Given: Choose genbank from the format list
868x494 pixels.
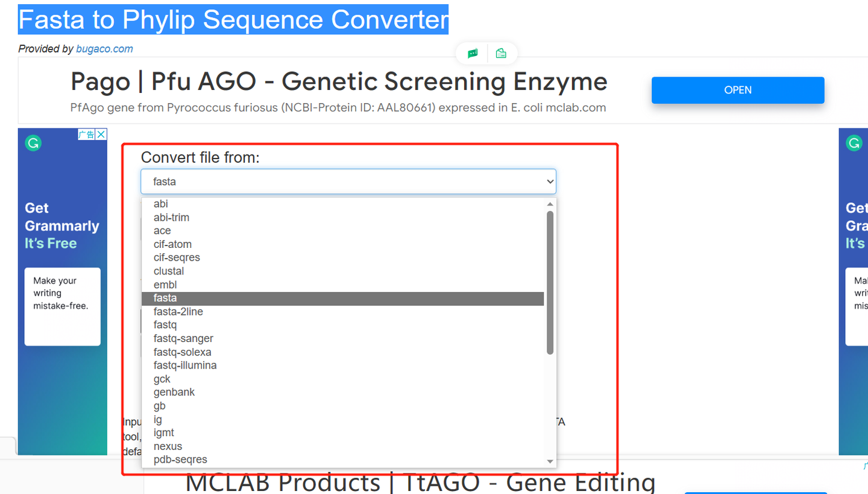Looking at the screenshot, I should 174,392.
